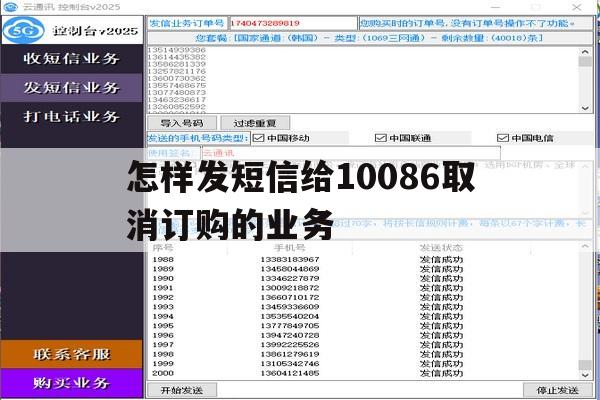Click the 序号 column header

(163, 248)
